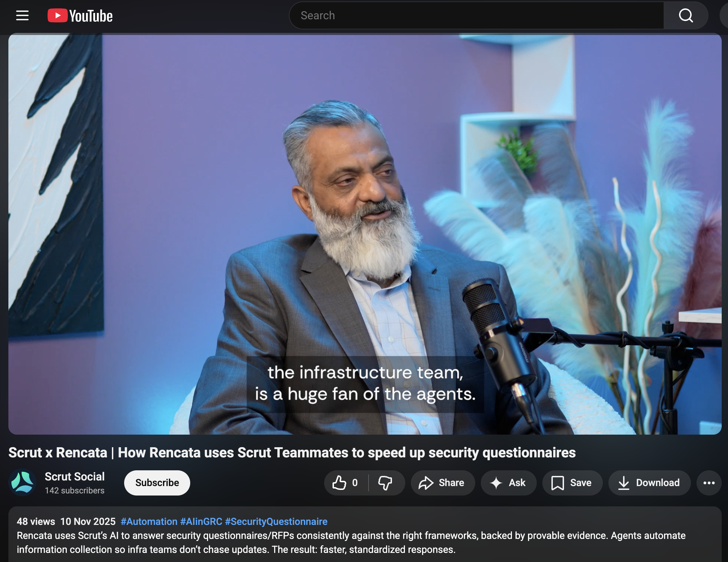
Task: Subscribe to Scrut Social channel
Action: tap(157, 483)
